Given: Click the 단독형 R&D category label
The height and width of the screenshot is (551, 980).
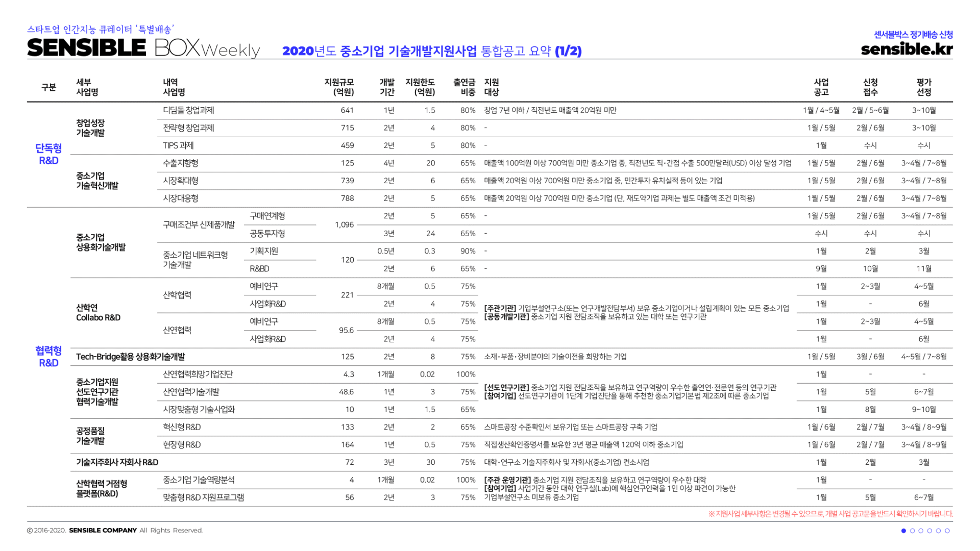Looking at the screenshot, I should point(48,154).
